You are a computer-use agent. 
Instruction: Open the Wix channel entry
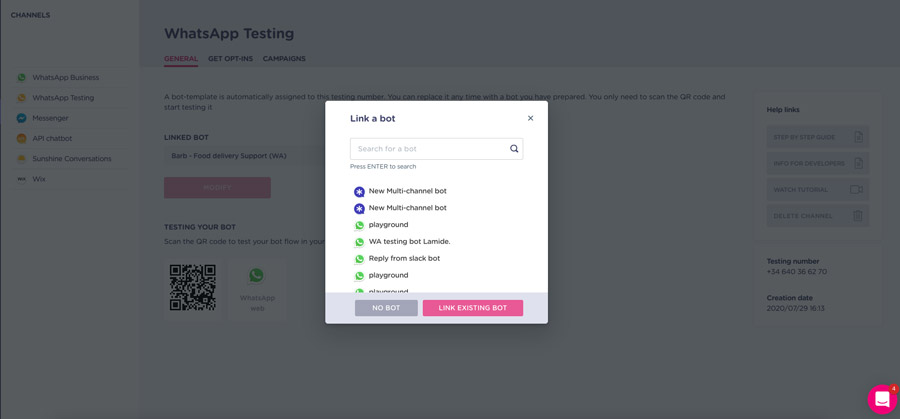click(38, 179)
